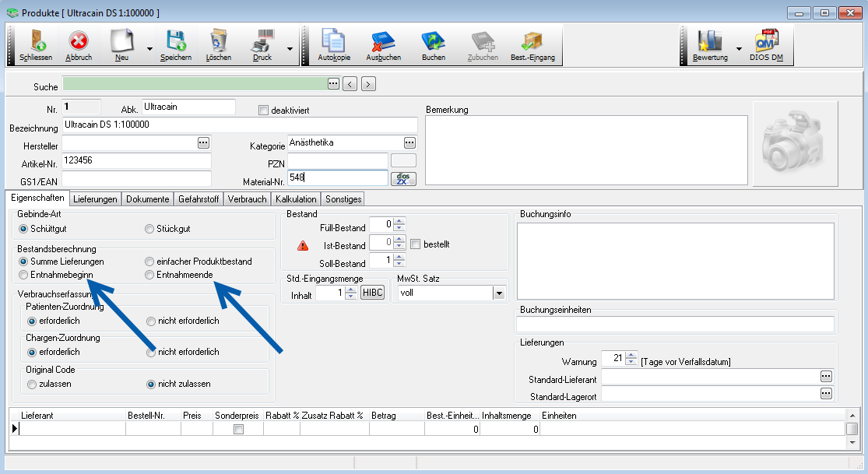Open the Druck dropdown arrow

click(x=290, y=49)
